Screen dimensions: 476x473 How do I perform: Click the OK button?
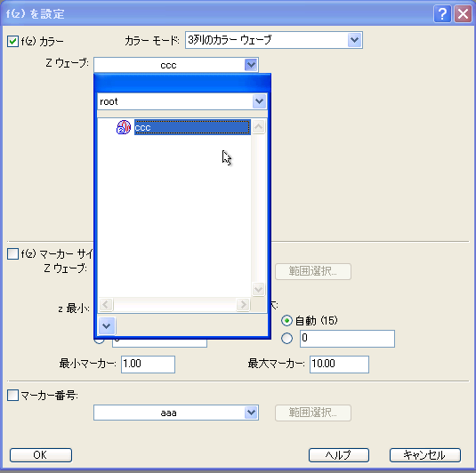point(41,455)
